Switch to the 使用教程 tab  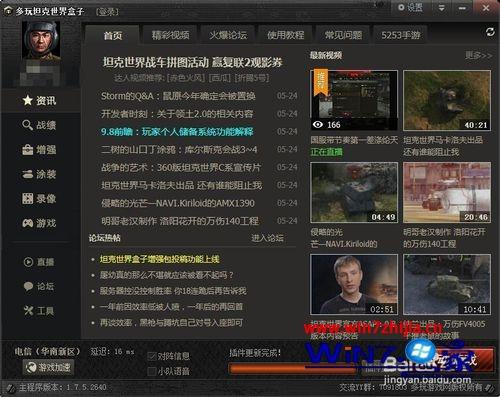point(286,35)
